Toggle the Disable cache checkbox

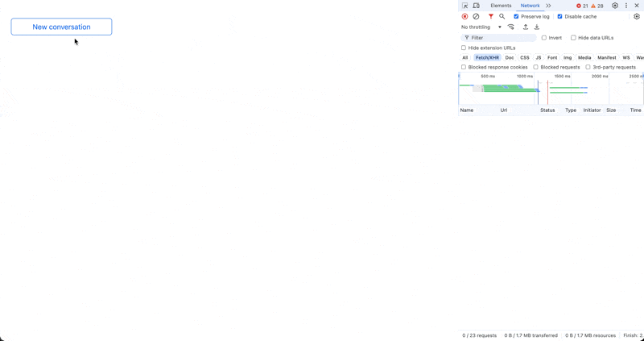[x=559, y=16]
